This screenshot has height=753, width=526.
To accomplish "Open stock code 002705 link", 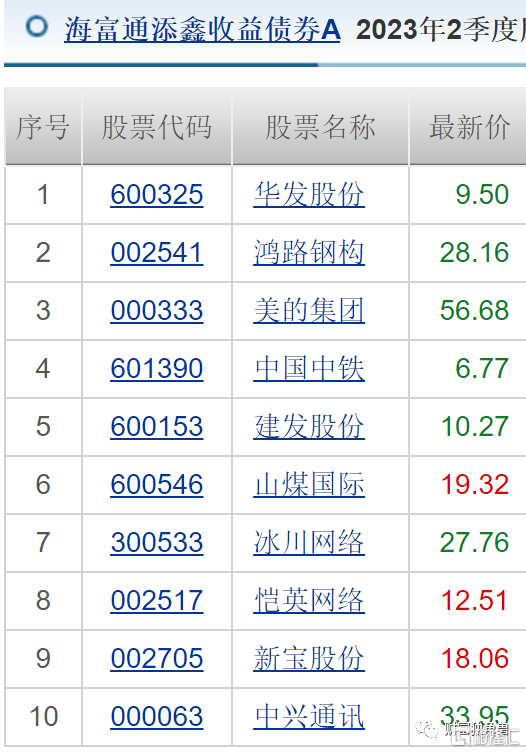I will pos(157,658).
